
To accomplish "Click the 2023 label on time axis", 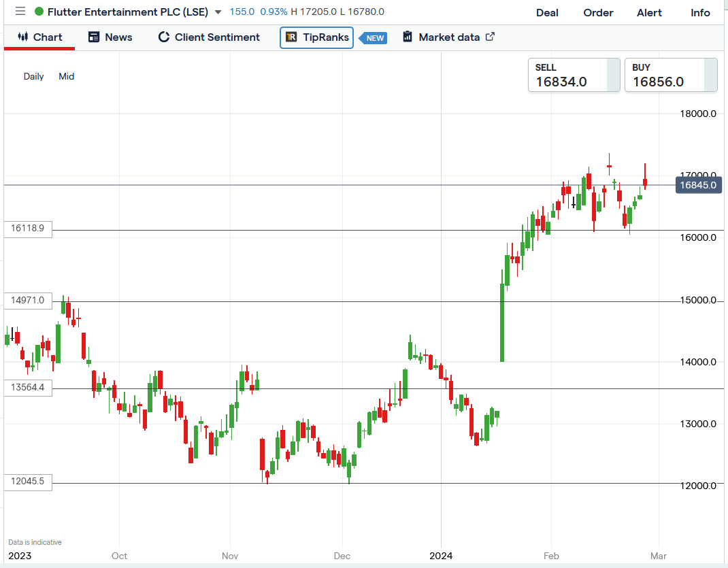I will click(x=20, y=556).
